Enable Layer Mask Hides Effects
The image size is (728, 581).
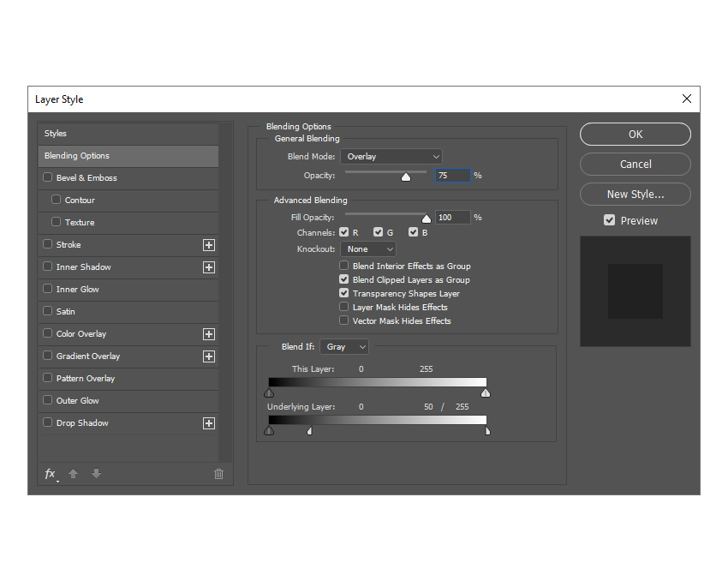tap(343, 307)
